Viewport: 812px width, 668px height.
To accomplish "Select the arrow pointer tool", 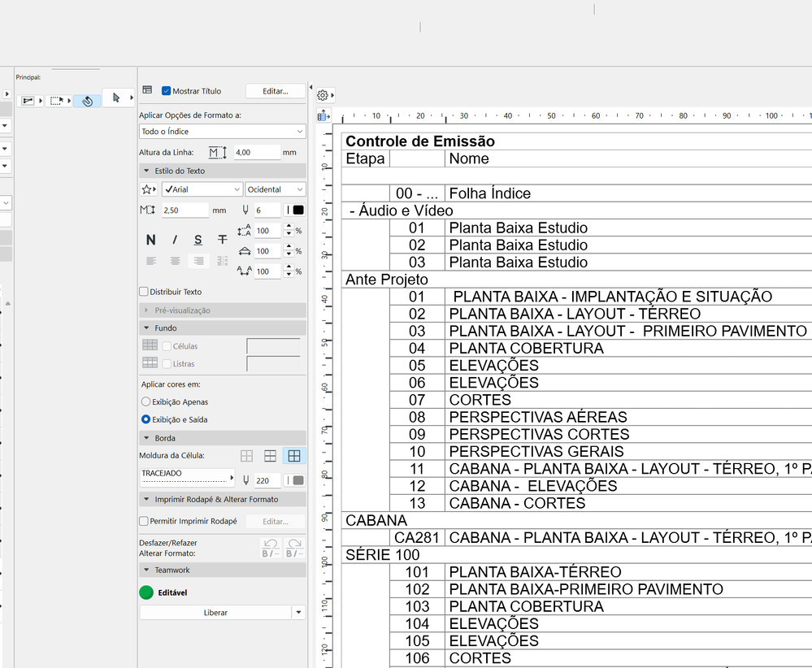I will tap(116, 98).
